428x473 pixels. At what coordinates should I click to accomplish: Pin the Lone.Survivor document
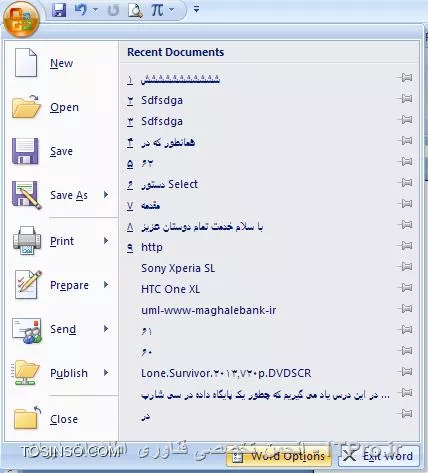tap(406, 372)
